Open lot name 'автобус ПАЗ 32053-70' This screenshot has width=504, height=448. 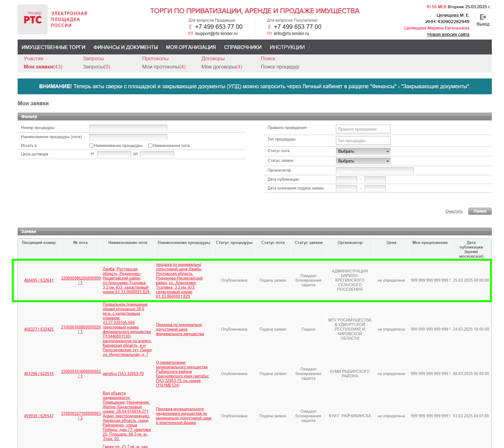[123, 373]
